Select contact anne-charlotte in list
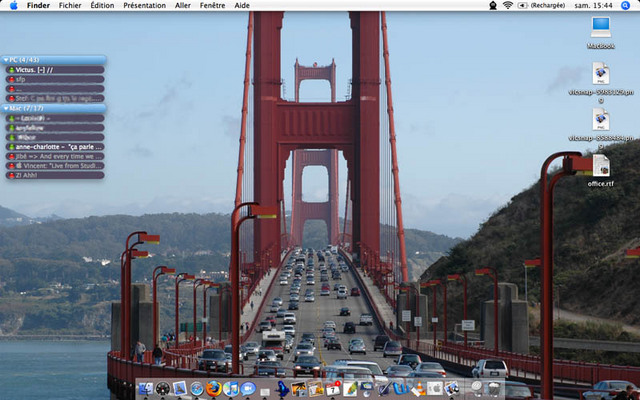This screenshot has width=640, height=400. click(x=55, y=147)
